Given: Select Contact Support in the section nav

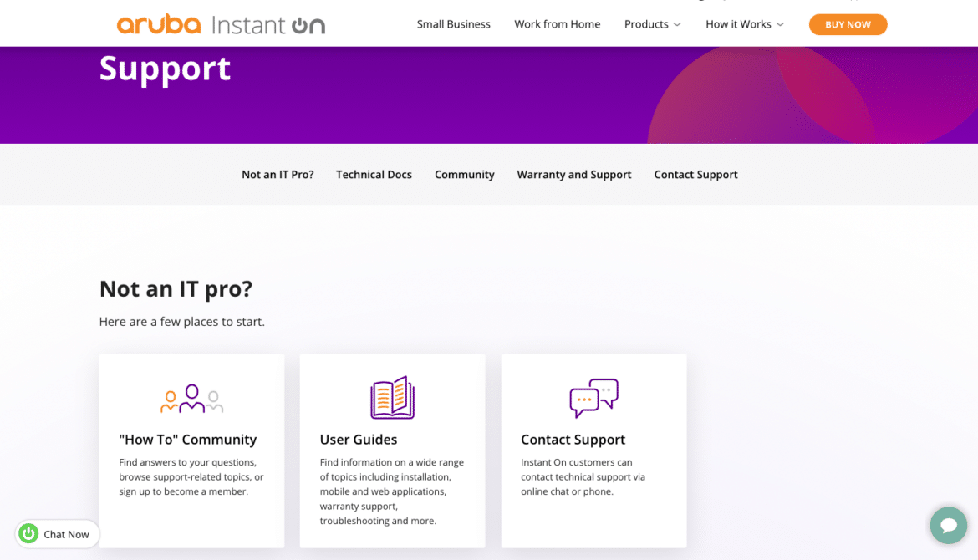Looking at the screenshot, I should click(x=695, y=175).
